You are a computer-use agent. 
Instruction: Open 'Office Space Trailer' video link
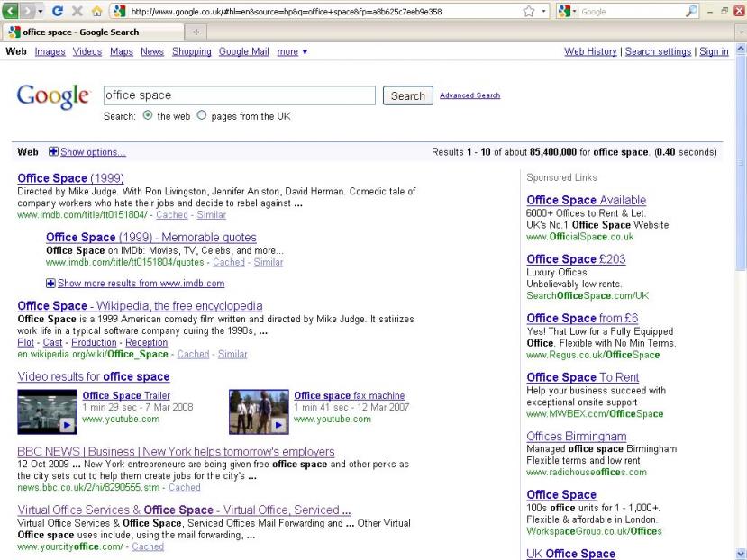pos(126,396)
